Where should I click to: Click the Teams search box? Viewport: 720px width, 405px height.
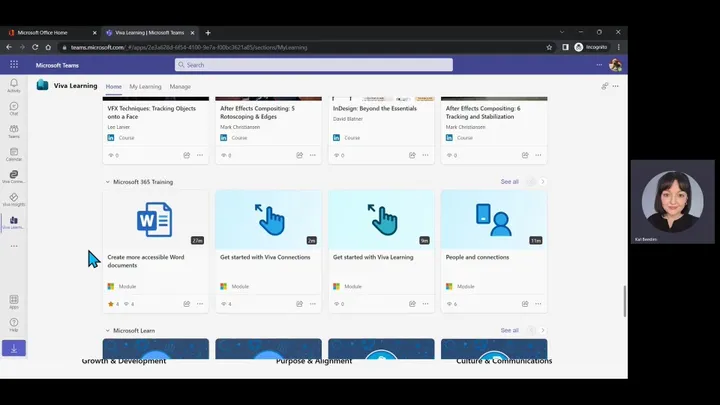tap(314, 65)
